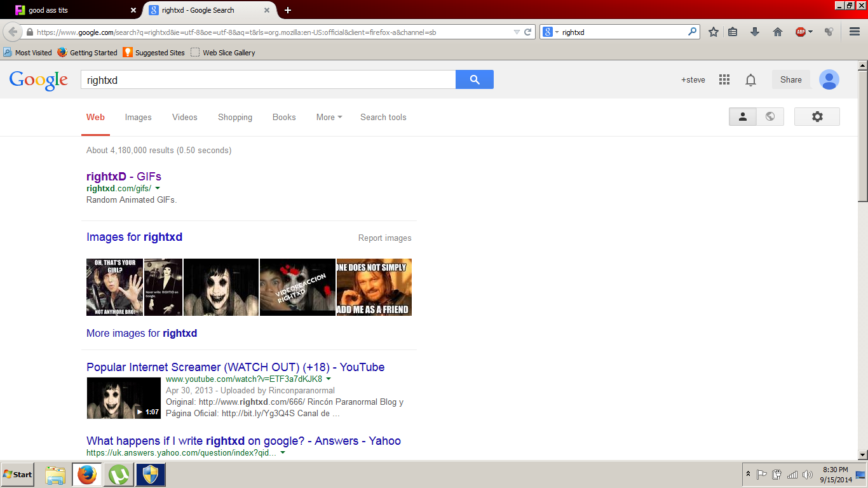
Task: Expand dropdown arrow beside Yahoo Answers URL
Action: [x=283, y=453]
